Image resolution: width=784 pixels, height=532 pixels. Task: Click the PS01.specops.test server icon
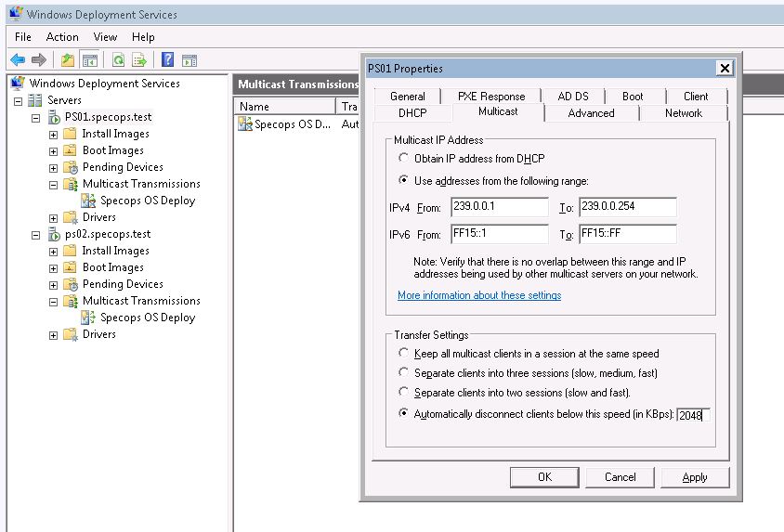54,117
